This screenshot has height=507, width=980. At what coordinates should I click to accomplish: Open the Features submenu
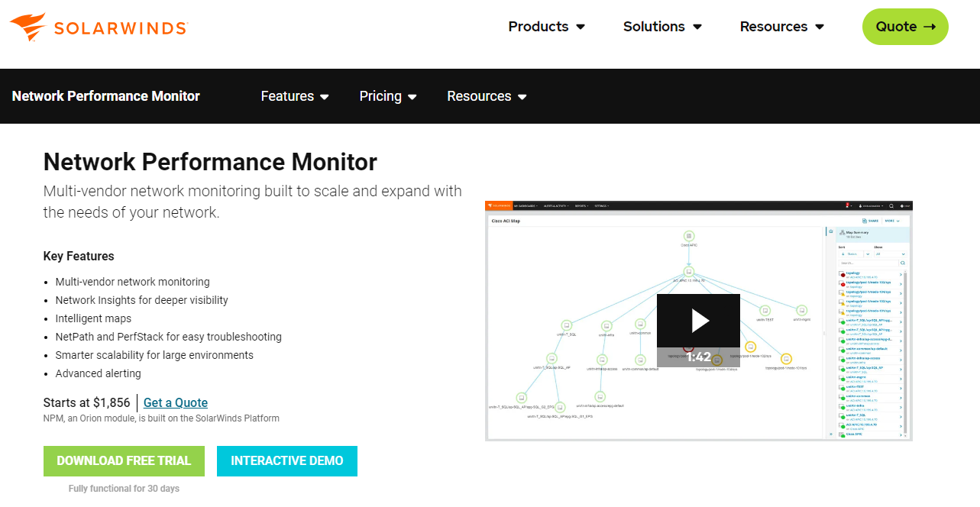[x=295, y=96]
